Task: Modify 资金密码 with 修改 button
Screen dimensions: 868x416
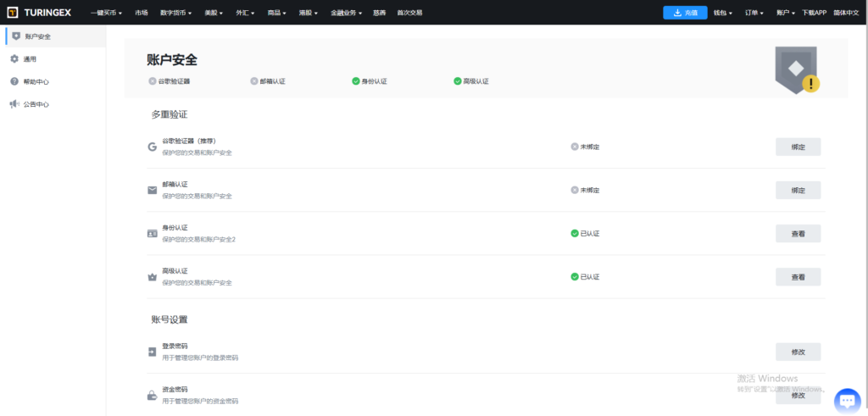Action: [x=798, y=396]
